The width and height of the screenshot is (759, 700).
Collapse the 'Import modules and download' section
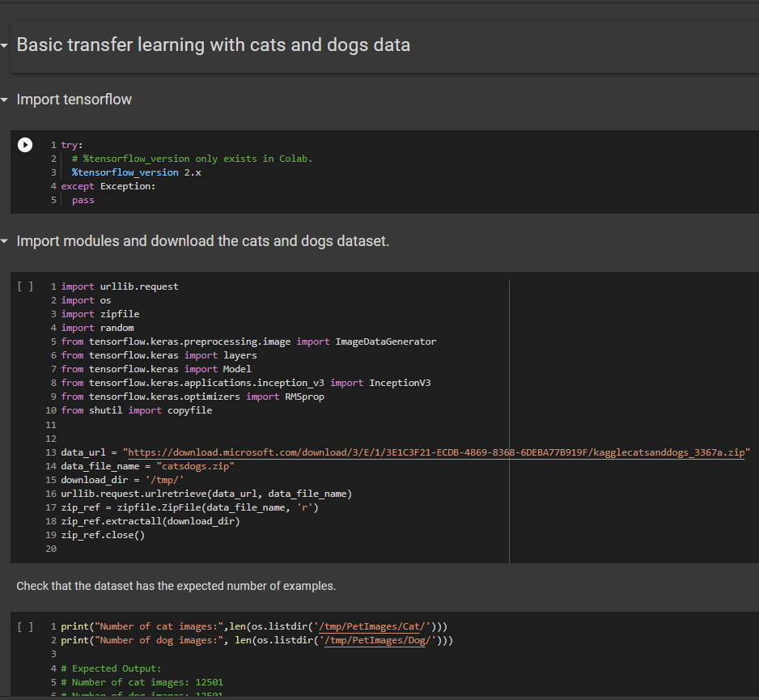coord(6,240)
